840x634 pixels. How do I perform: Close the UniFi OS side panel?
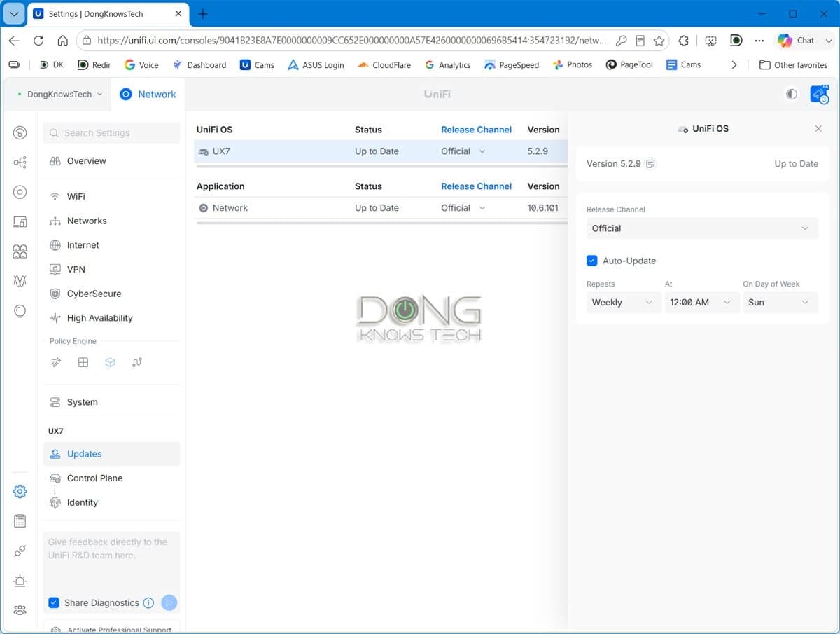(818, 129)
